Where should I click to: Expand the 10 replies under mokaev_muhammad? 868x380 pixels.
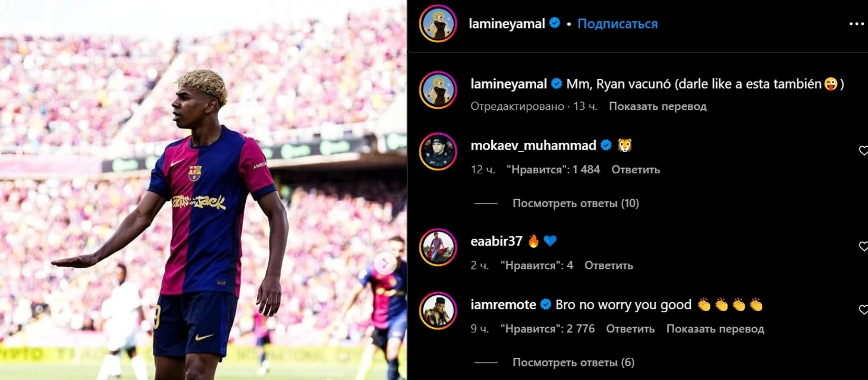[x=575, y=203]
